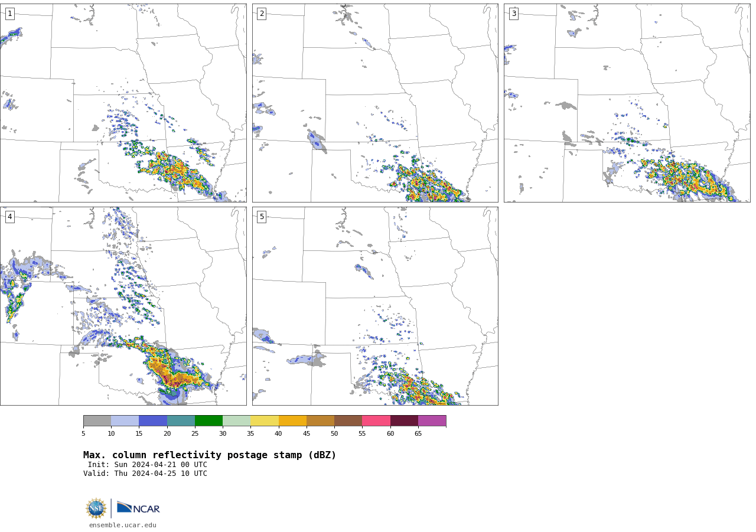The image size is (756, 532).
Task: Click the pale green 30-35 dBZ swatch
Action: tap(236, 421)
